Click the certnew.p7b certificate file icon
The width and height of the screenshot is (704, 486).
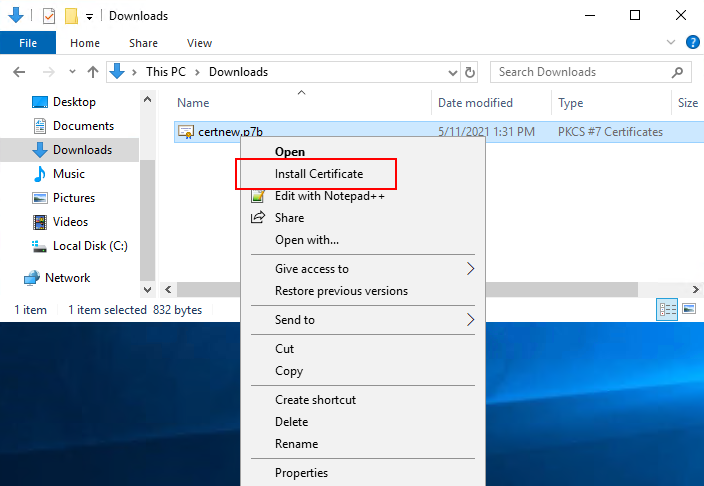(x=185, y=132)
